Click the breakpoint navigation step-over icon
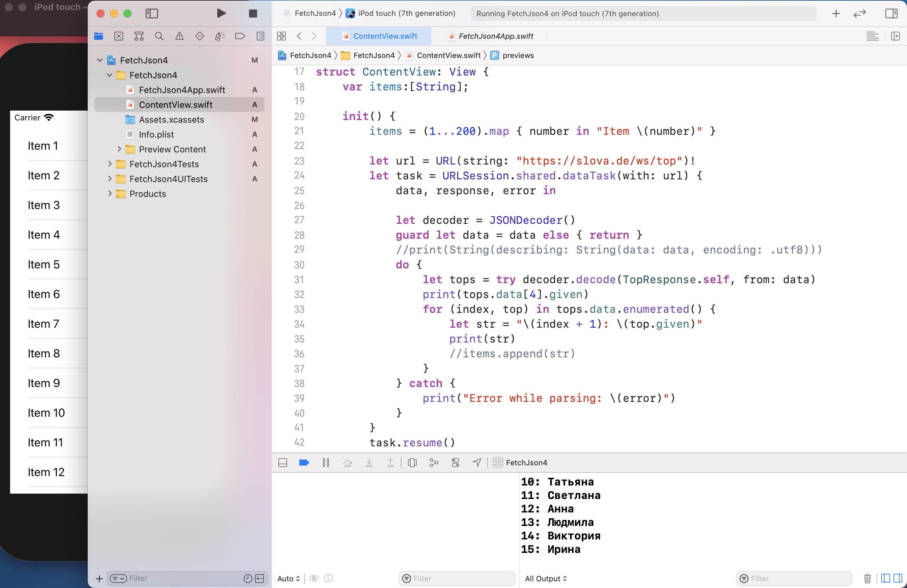The width and height of the screenshot is (907, 588). (347, 463)
